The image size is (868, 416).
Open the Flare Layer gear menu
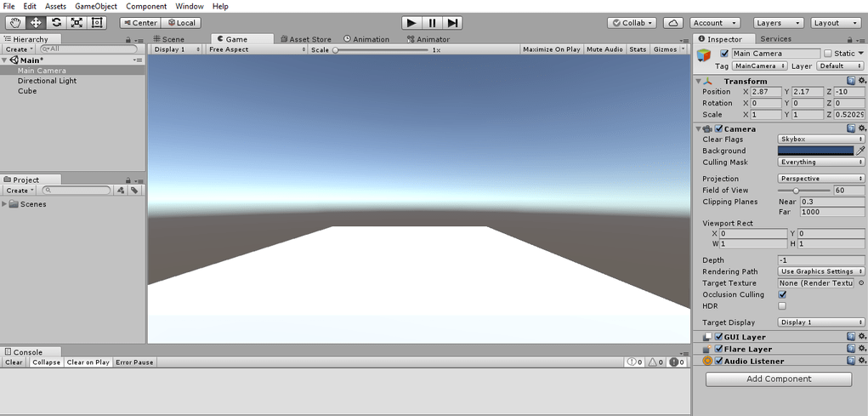pyautogui.click(x=861, y=349)
